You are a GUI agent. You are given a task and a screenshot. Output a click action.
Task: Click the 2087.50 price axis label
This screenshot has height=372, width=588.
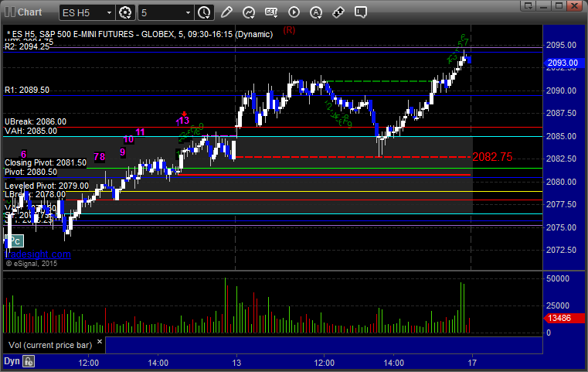561,113
